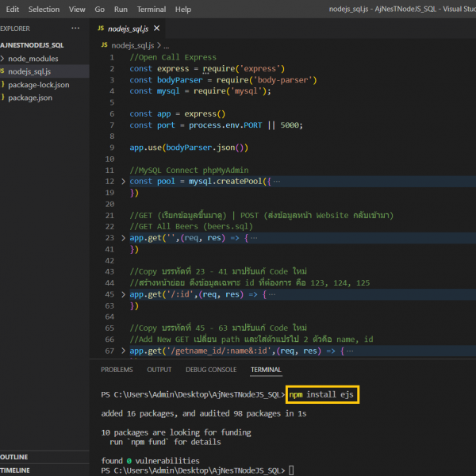The image size is (476, 476).
Task: Show the DEBUG CONSOLE panel tab
Action: [210, 370]
